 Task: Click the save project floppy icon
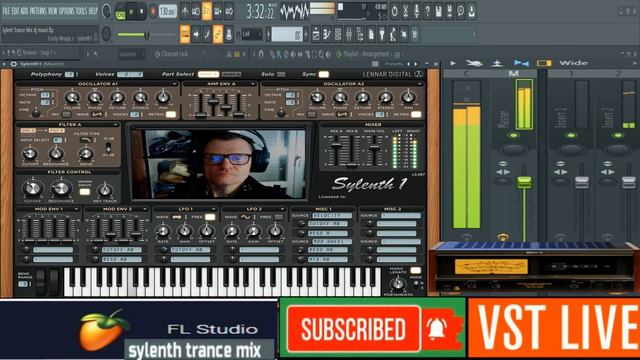click(438, 11)
